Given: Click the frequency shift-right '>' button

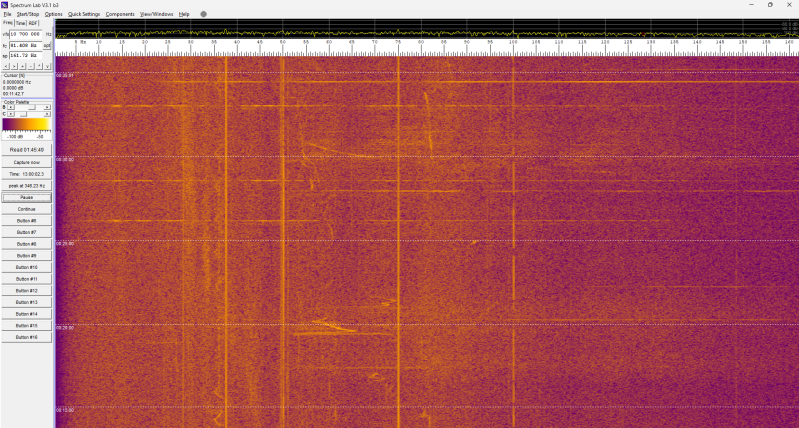Looking at the screenshot, I should 14,66.
